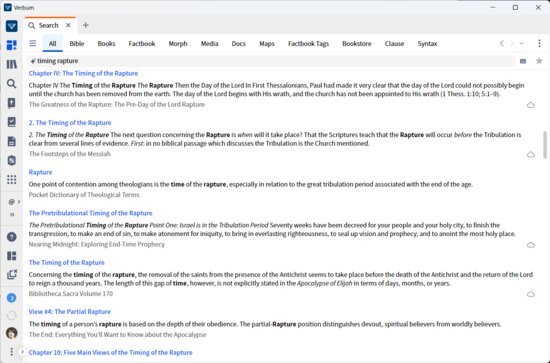
Task: Open the sidebar three-dot more menu
Action: [x=12, y=351]
